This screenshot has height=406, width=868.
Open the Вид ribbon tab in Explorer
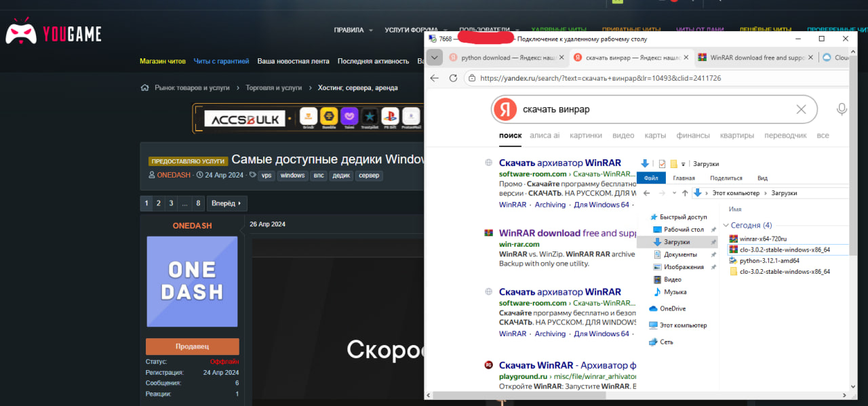[x=762, y=178]
